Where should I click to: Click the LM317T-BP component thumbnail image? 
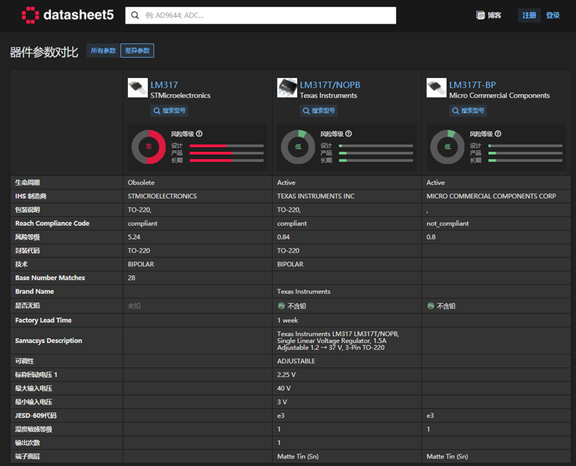click(x=436, y=88)
